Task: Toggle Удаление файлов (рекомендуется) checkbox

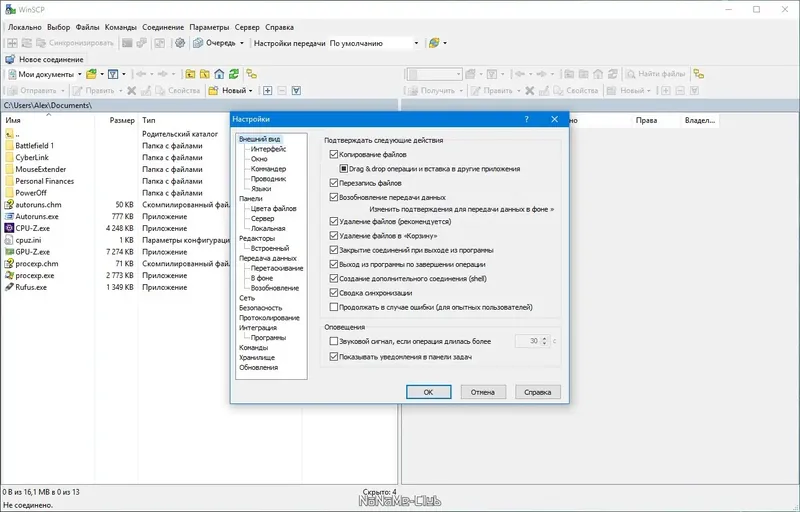Action: [334, 221]
